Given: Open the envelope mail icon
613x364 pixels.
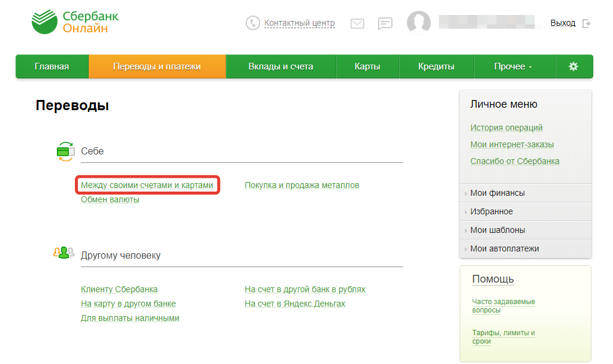Looking at the screenshot, I should click(x=357, y=23).
